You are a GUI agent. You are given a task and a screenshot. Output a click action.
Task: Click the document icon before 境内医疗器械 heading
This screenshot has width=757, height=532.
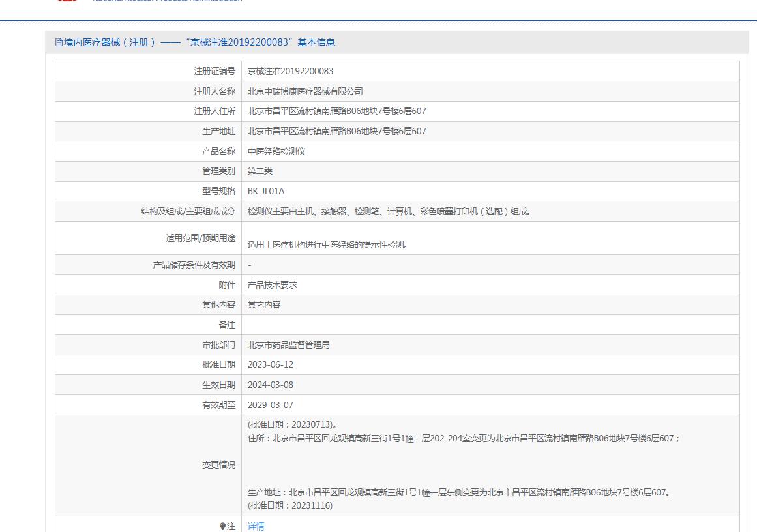59,42
